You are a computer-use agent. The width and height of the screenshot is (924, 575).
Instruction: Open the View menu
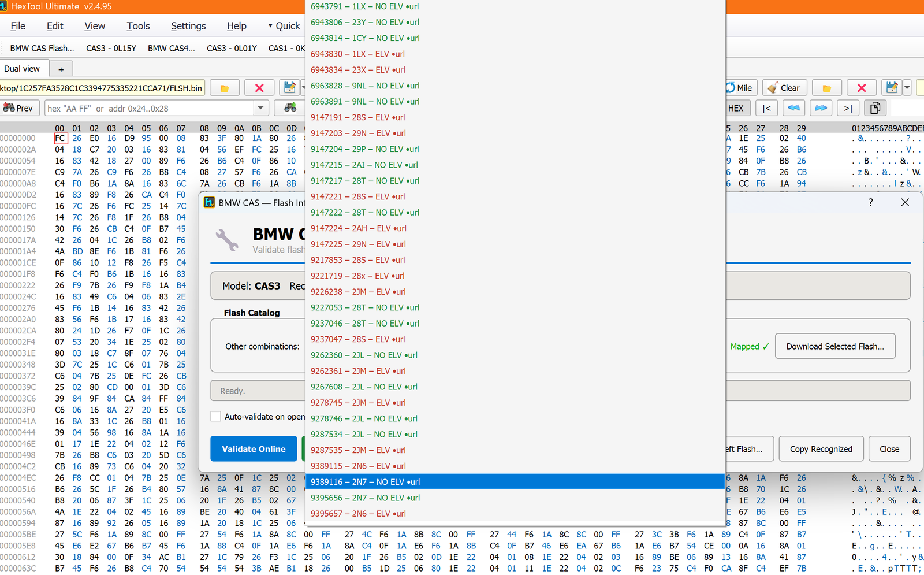coord(95,26)
